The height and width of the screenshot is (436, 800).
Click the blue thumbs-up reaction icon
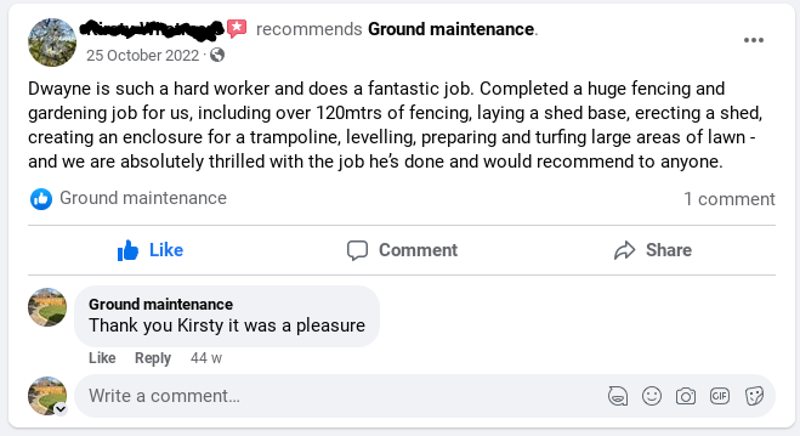point(41,199)
